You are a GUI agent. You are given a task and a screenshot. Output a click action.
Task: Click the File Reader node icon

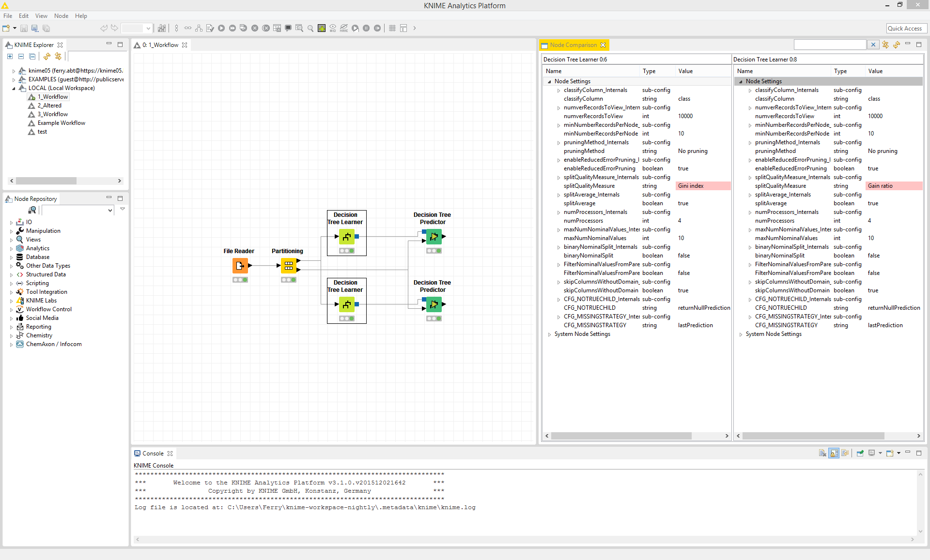[240, 266]
